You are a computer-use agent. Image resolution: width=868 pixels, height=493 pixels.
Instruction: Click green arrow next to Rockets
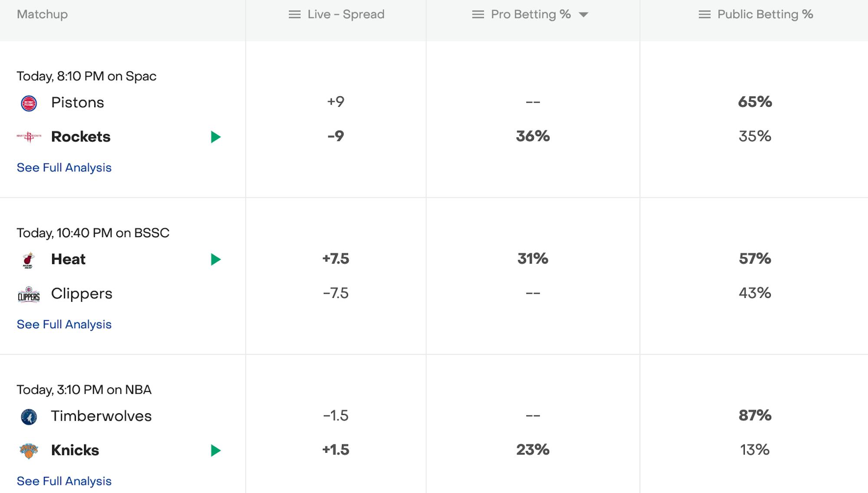[216, 137]
